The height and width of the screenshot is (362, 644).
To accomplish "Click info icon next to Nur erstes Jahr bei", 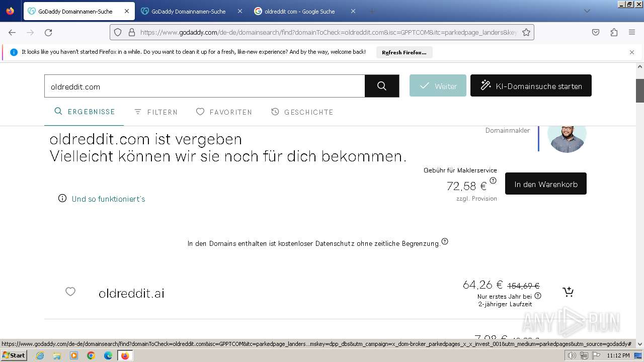I will (x=538, y=296).
